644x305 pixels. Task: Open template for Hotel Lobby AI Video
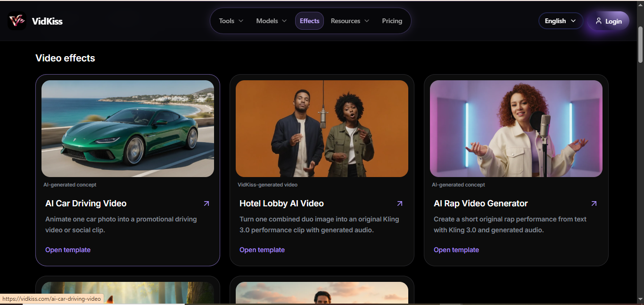(x=262, y=250)
